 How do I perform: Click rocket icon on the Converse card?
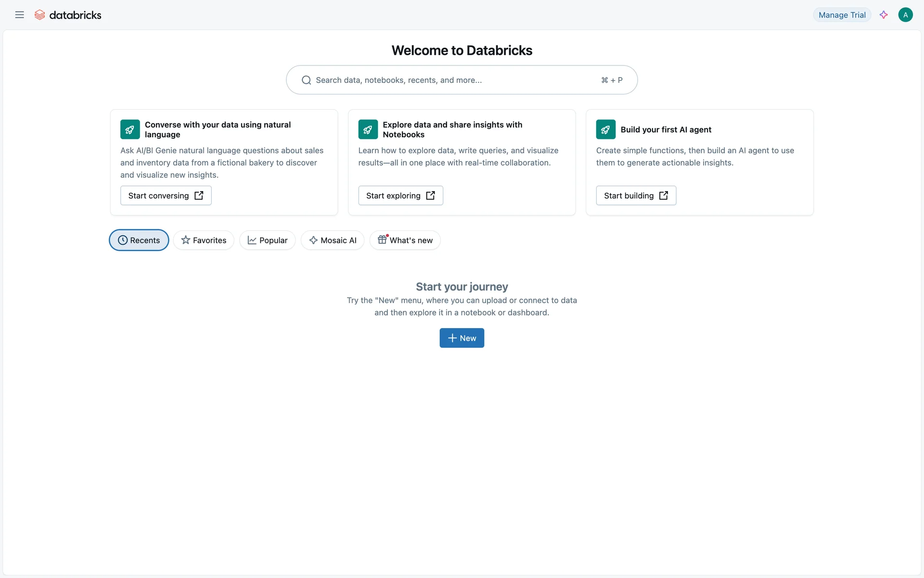pyautogui.click(x=130, y=130)
